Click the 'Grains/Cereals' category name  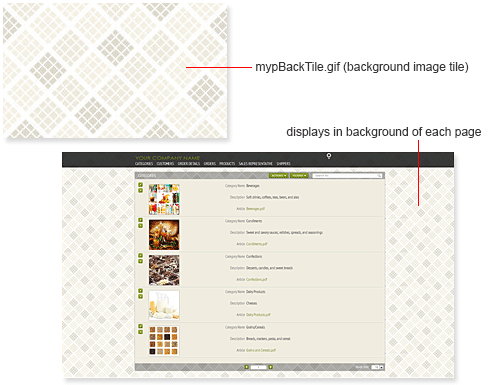tap(256, 327)
